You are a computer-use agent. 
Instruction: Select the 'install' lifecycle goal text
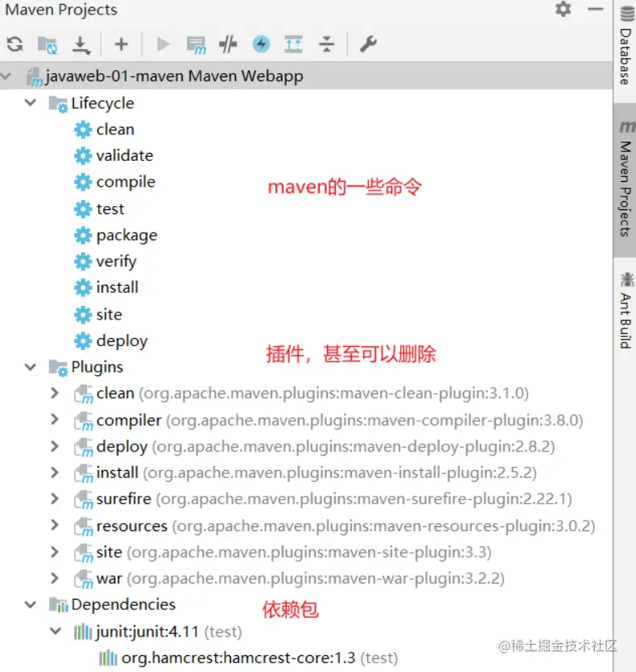(118, 287)
